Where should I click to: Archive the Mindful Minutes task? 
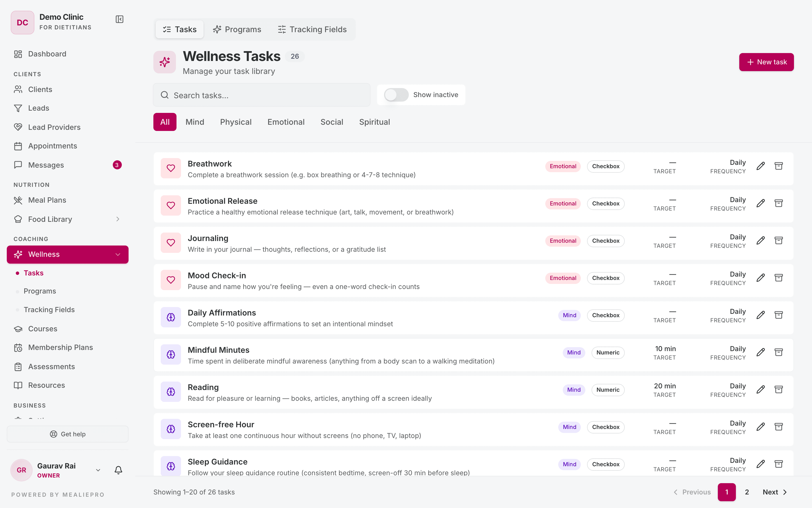tap(778, 352)
